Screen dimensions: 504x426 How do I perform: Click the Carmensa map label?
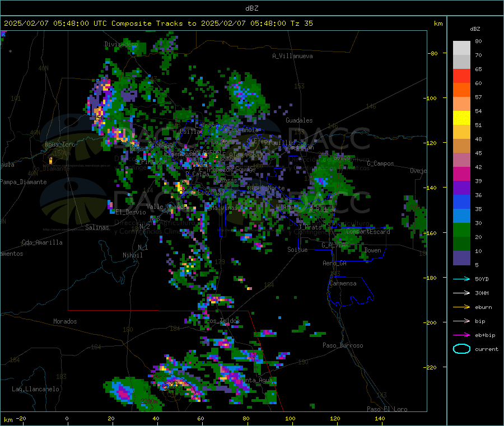click(343, 283)
